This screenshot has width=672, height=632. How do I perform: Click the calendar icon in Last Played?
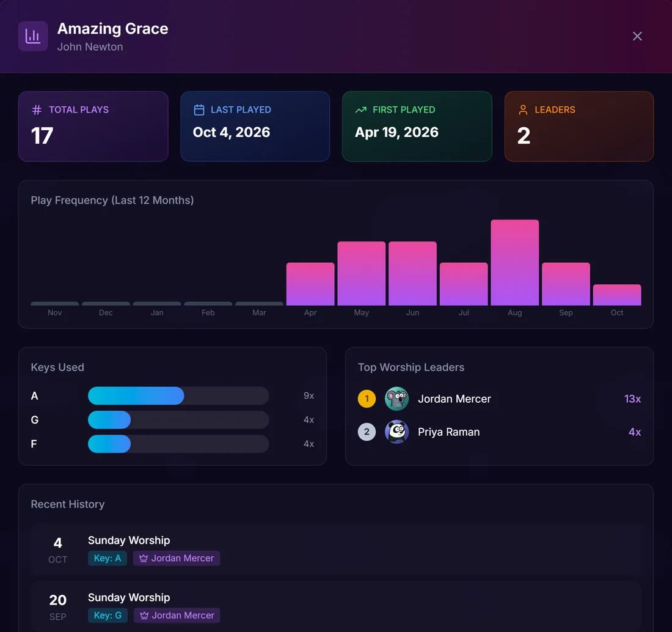tap(199, 110)
